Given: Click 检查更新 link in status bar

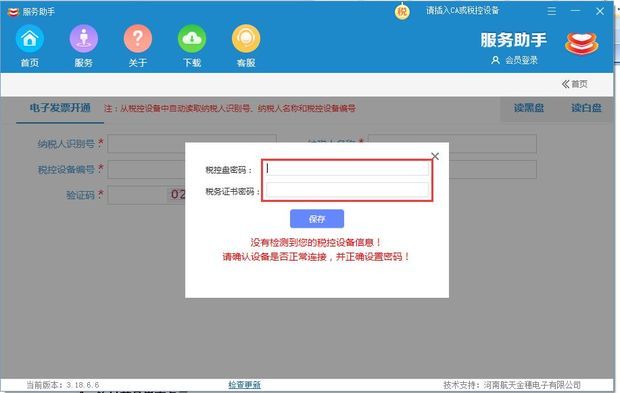Looking at the screenshot, I should (x=244, y=385).
